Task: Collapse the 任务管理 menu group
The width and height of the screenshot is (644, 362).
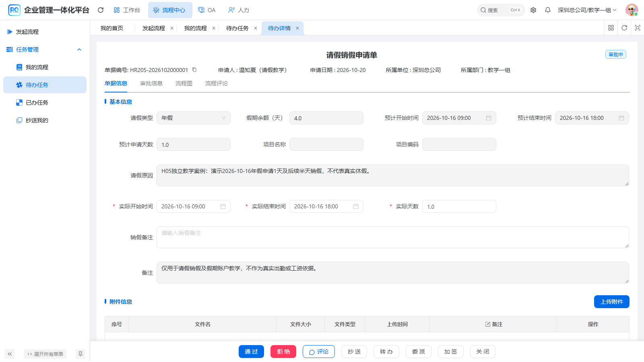Action: [x=45, y=49]
